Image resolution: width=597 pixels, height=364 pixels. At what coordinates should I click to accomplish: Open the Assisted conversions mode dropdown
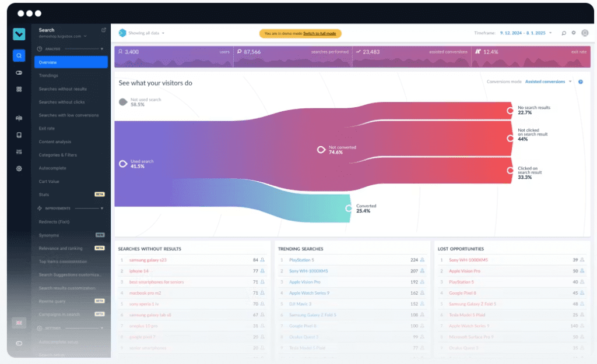(548, 82)
